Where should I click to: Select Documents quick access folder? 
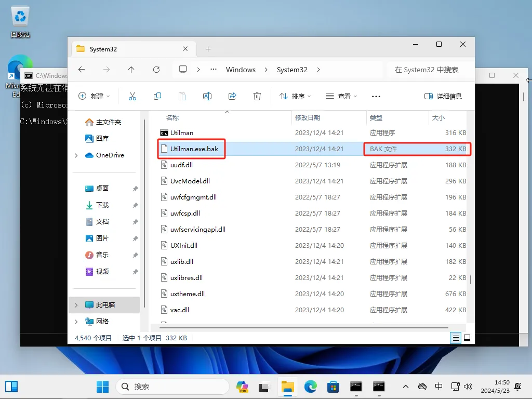[97, 221]
